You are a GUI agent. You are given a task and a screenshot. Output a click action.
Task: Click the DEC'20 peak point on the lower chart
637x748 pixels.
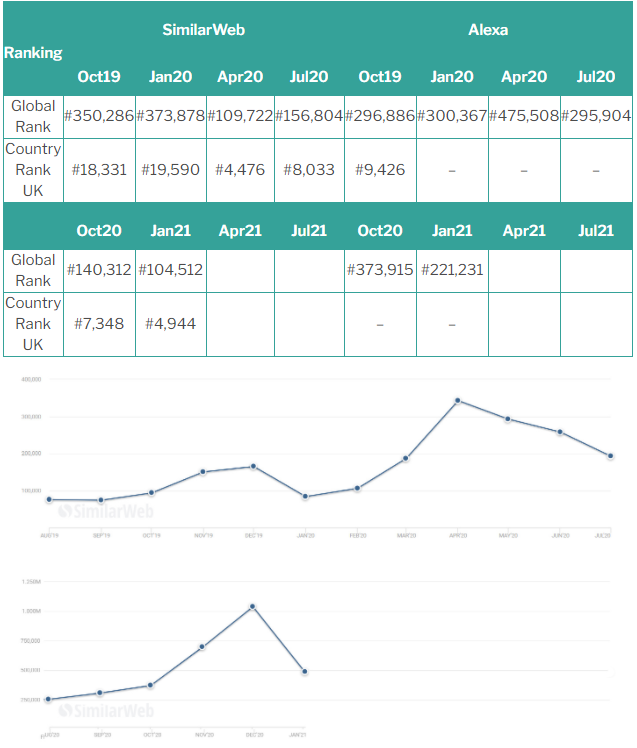point(253,606)
